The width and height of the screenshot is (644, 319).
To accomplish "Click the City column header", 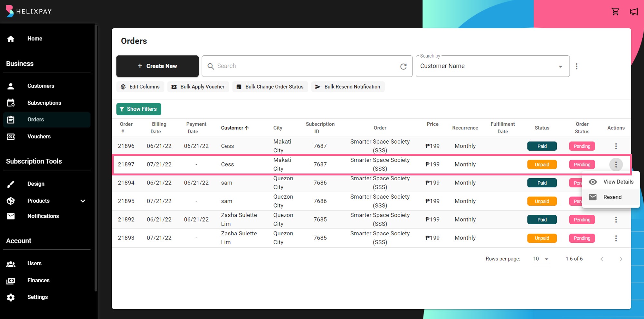I will 278,128.
